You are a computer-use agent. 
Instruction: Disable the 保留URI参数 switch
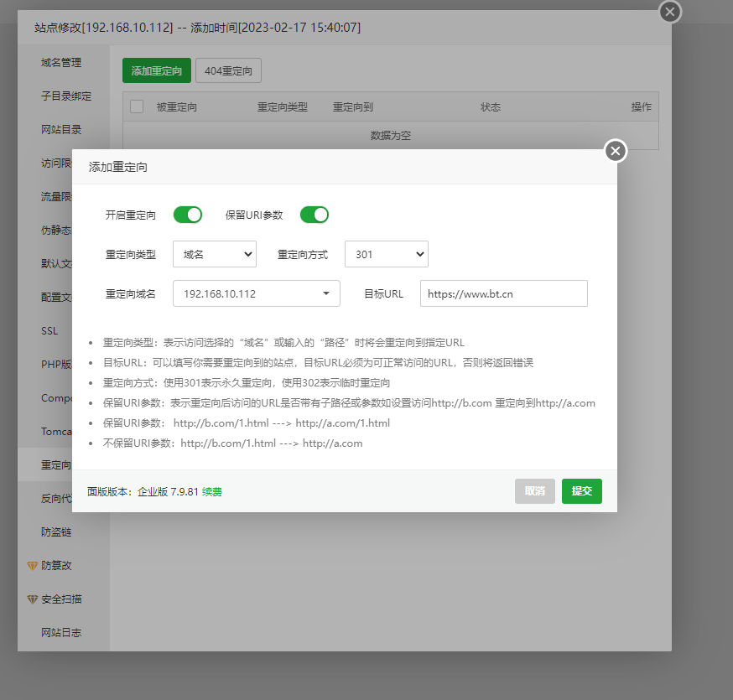[x=315, y=215]
